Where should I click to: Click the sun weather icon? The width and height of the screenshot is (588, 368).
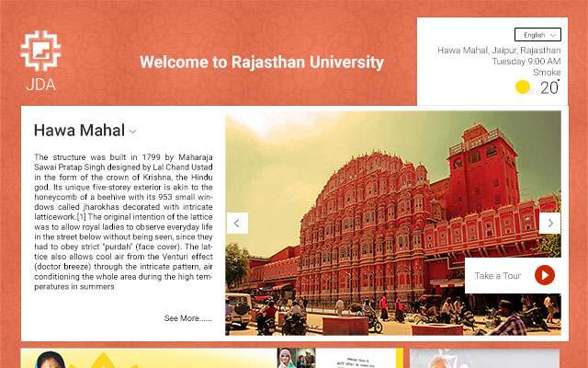pos(523,86)
